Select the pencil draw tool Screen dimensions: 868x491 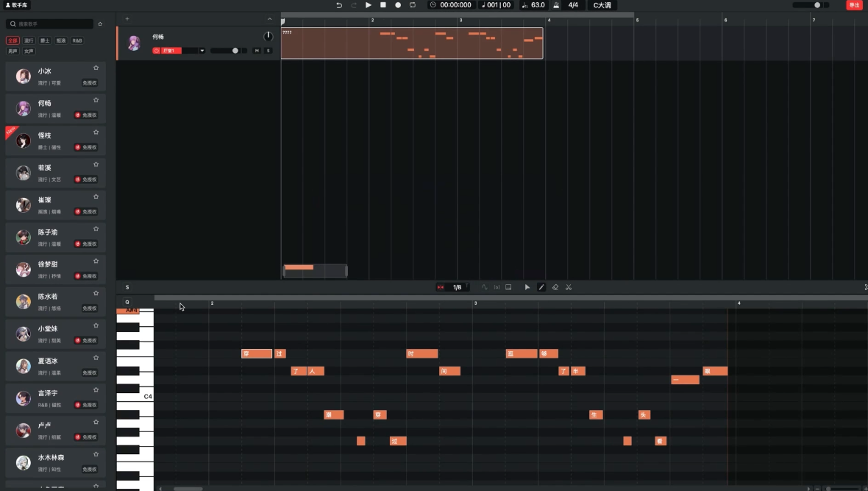541,287
